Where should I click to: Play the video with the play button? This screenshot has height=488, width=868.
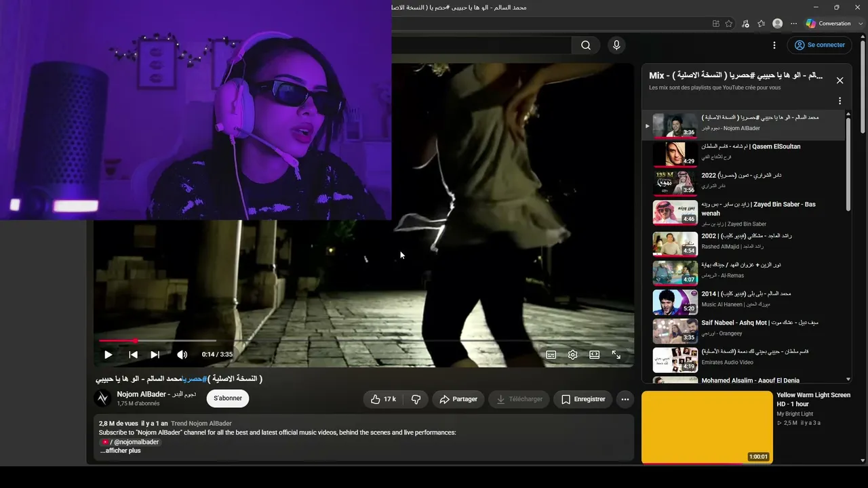(108, 354)
